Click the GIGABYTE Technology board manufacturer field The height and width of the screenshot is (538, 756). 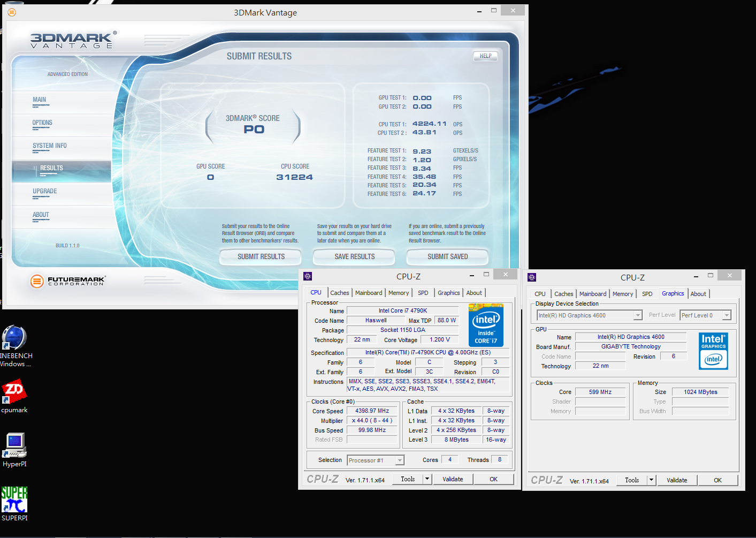(631, 347)
